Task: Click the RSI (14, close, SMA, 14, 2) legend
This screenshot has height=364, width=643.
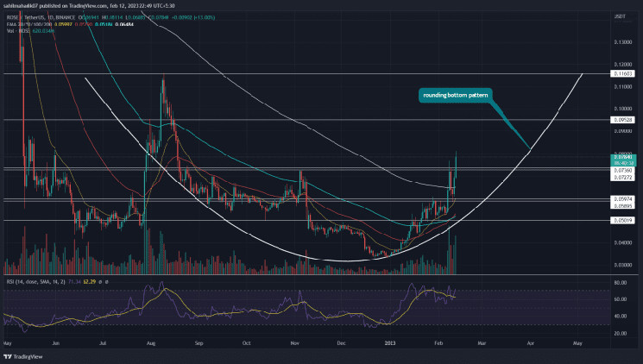Action: point(36,282)
